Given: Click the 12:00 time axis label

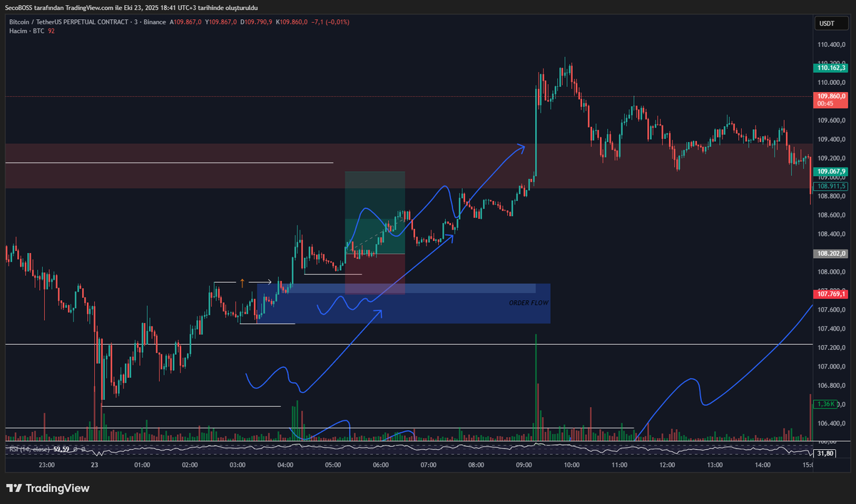Looking at the screenshot, I should pyautogui.click(x=667, y=465).
